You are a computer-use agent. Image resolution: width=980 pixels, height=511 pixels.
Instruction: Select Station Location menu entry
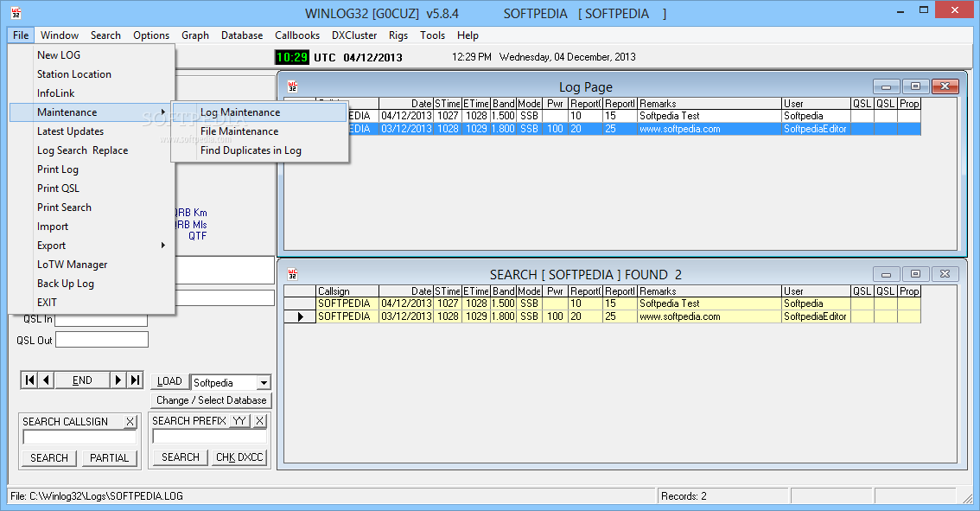click(92, 73)
